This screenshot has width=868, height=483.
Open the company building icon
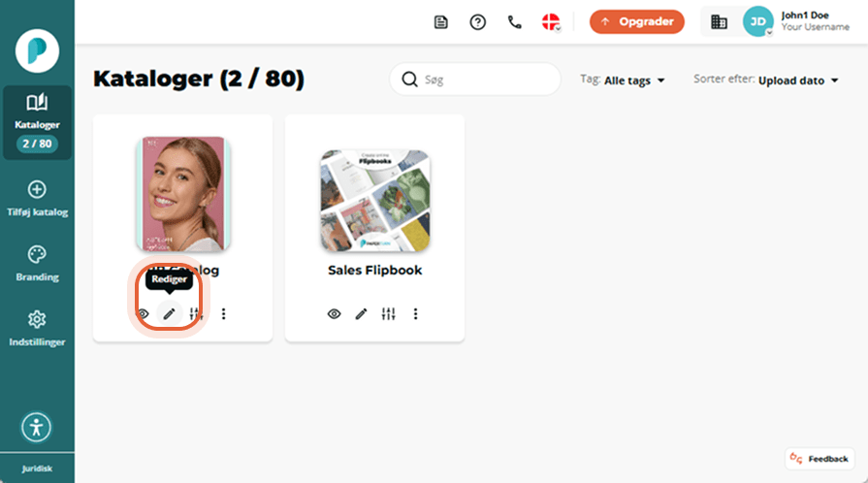click(x=719, y=22)
